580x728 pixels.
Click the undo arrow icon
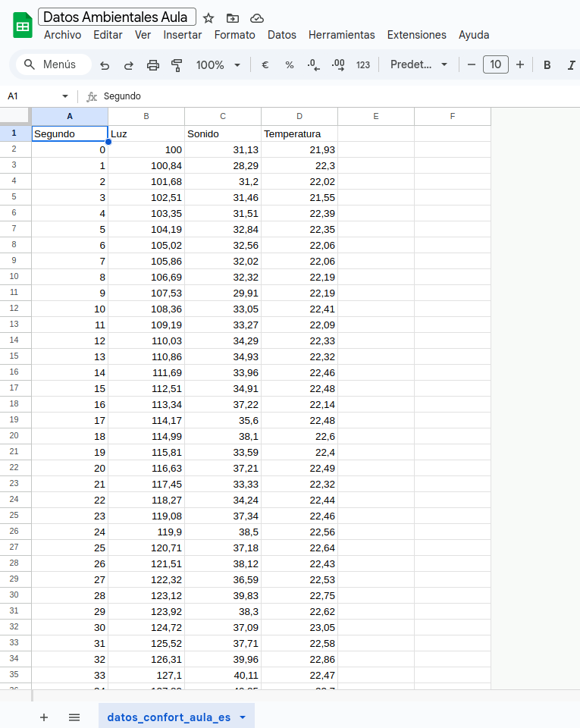(105, 65)
